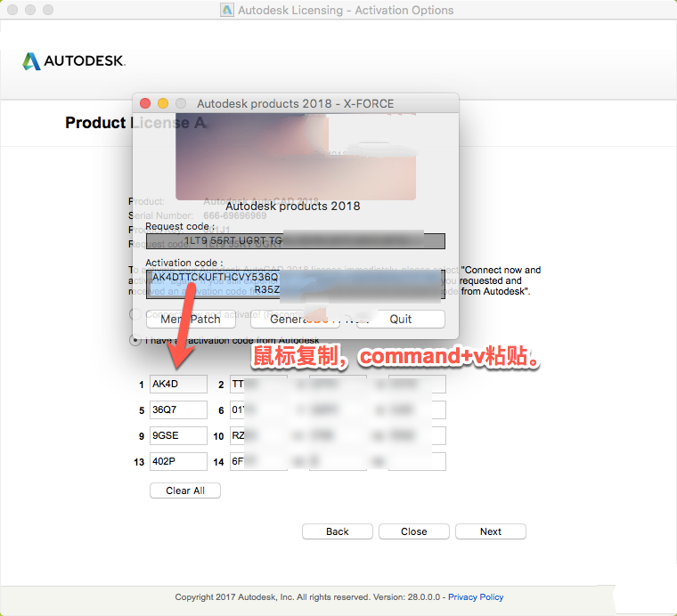Click the Mem Patch button
Viewport: 677px width, 616px height.
click(x=191, y=320)
